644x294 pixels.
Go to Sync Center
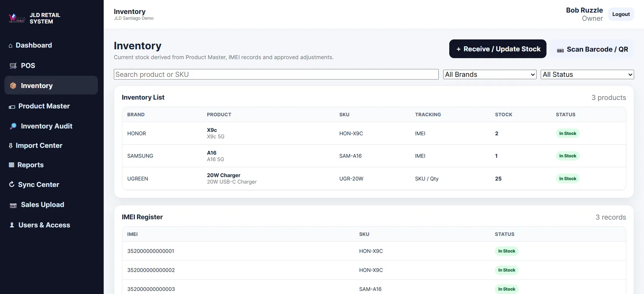tap(51, 185)
